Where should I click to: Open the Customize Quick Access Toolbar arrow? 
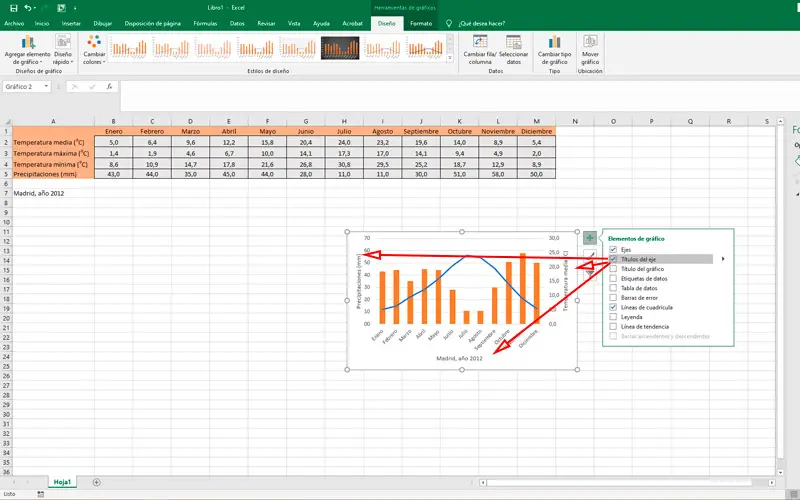pyautogui.click(x=75, y=8)
